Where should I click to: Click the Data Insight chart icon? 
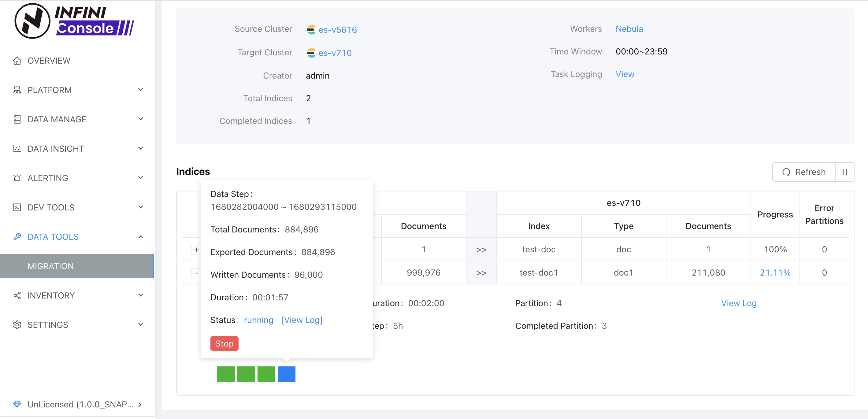coord(17,149)
